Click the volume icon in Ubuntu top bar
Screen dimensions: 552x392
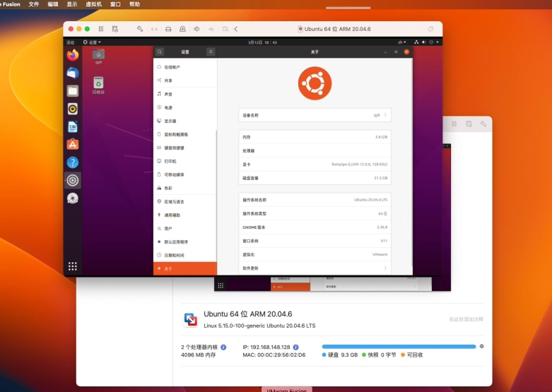(x=424, y=42)
